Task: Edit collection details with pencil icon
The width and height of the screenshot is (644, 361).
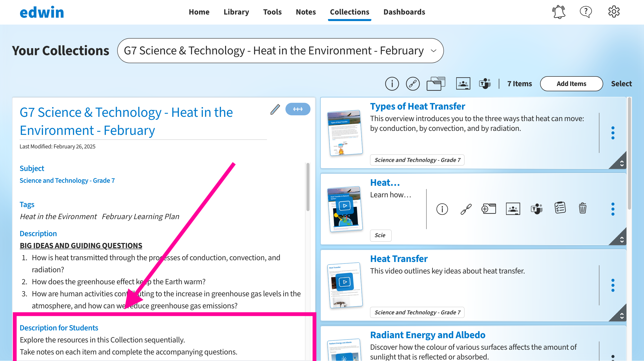Action: pyautogui.click(x=275, y=109)
